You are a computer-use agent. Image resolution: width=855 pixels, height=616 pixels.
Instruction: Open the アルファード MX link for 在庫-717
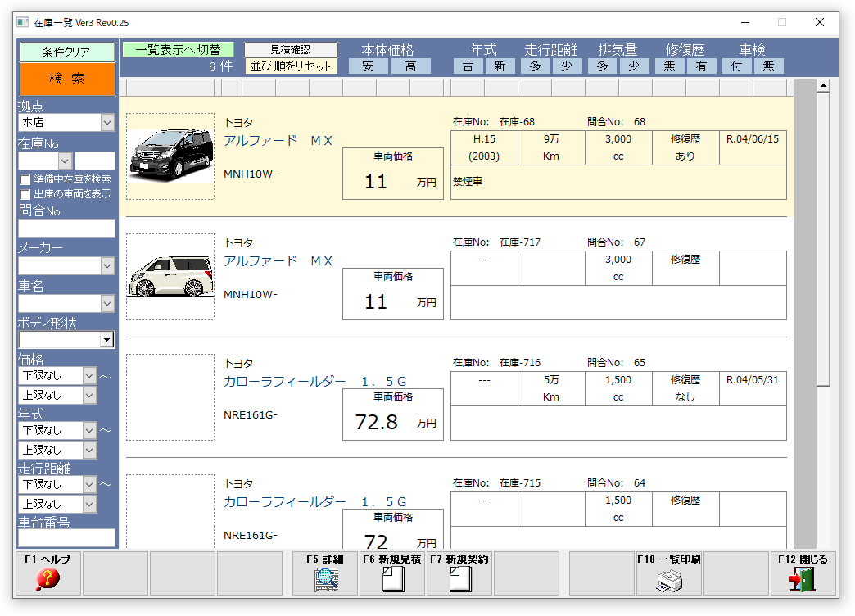pos(278,261)
